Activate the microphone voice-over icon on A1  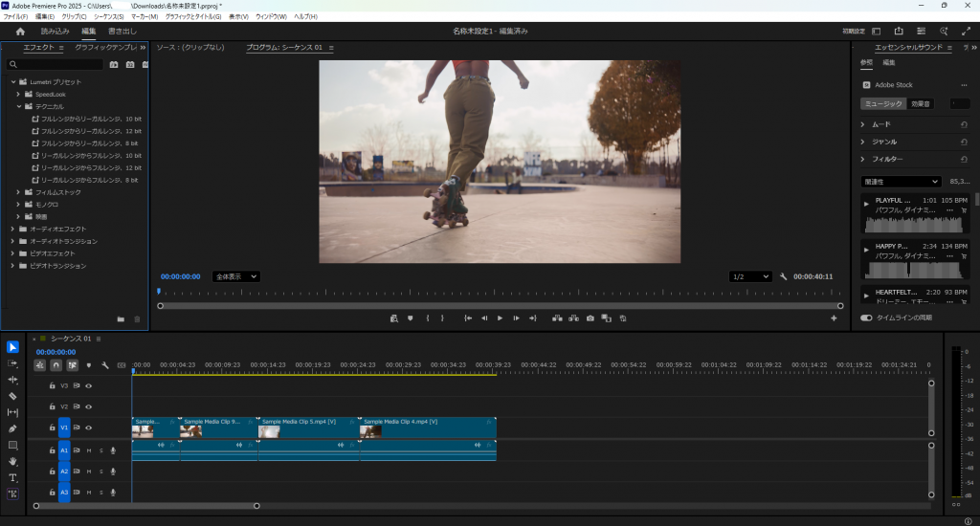(113, 449)
